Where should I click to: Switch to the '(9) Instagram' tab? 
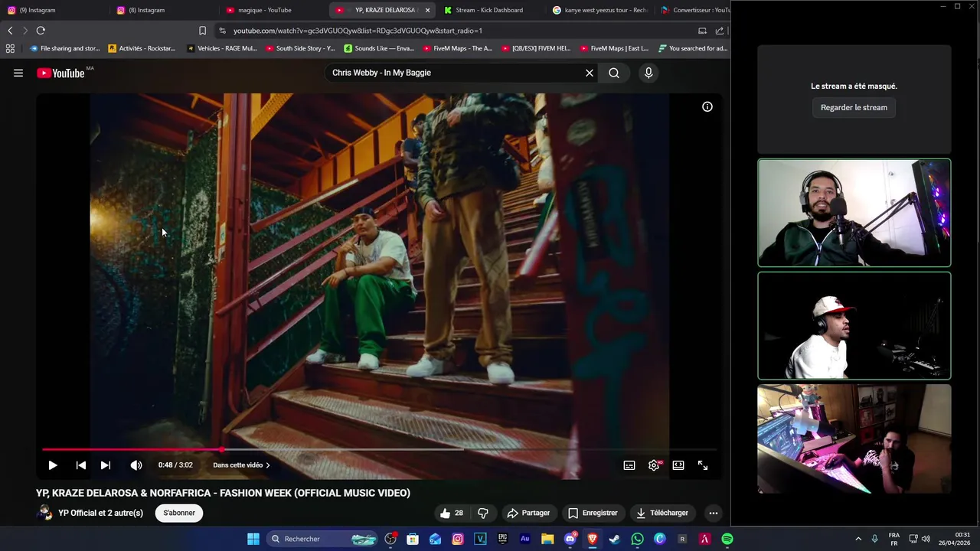[x=54, y=10]
